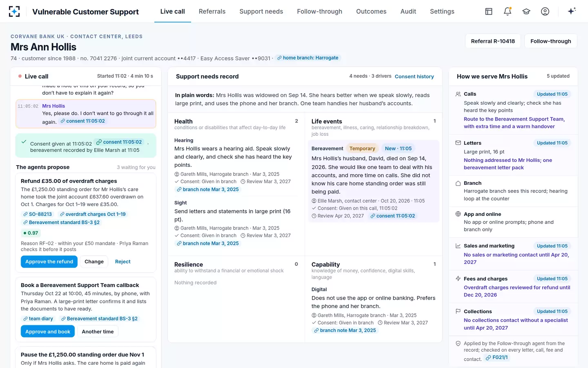Open the sparkle assistant icon
Image resolution: width=588 pixels, height=368 pixels.
572,11
